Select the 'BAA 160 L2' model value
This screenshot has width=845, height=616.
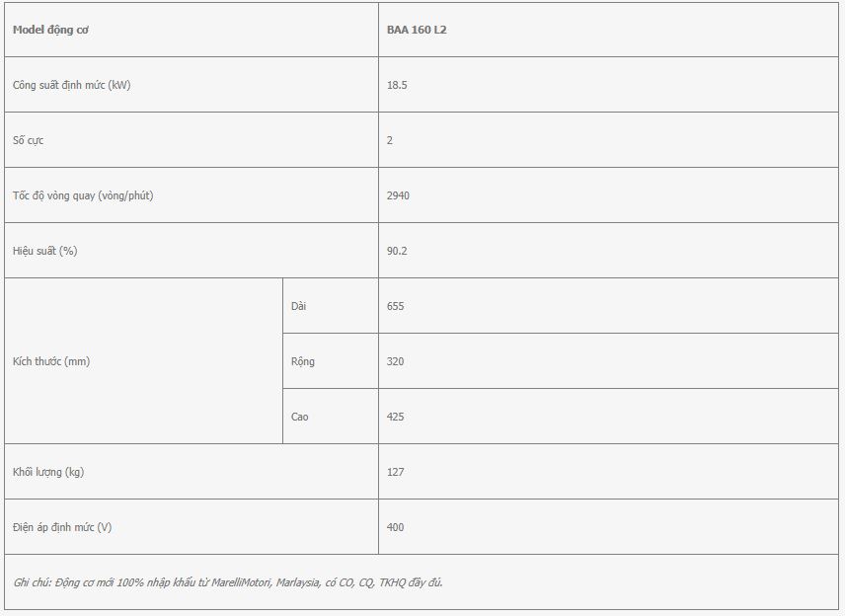coord(417,30)
